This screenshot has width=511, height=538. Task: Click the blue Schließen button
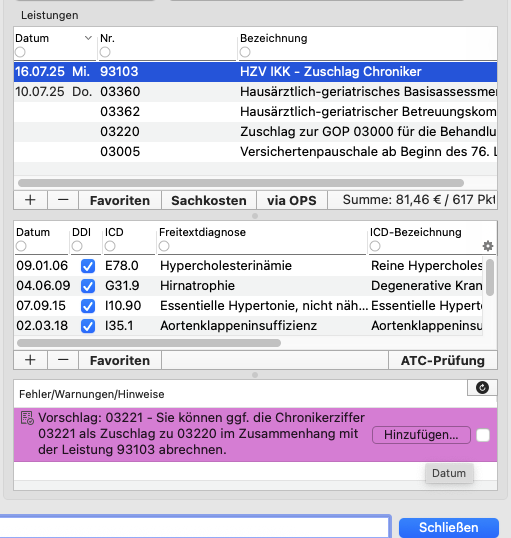449,527
